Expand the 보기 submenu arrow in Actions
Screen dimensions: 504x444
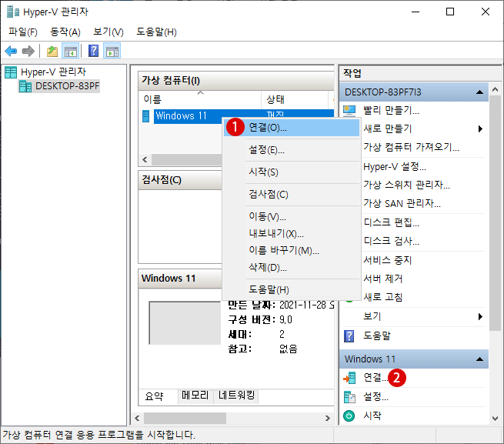pyautogui.click(x=480, y=317)
